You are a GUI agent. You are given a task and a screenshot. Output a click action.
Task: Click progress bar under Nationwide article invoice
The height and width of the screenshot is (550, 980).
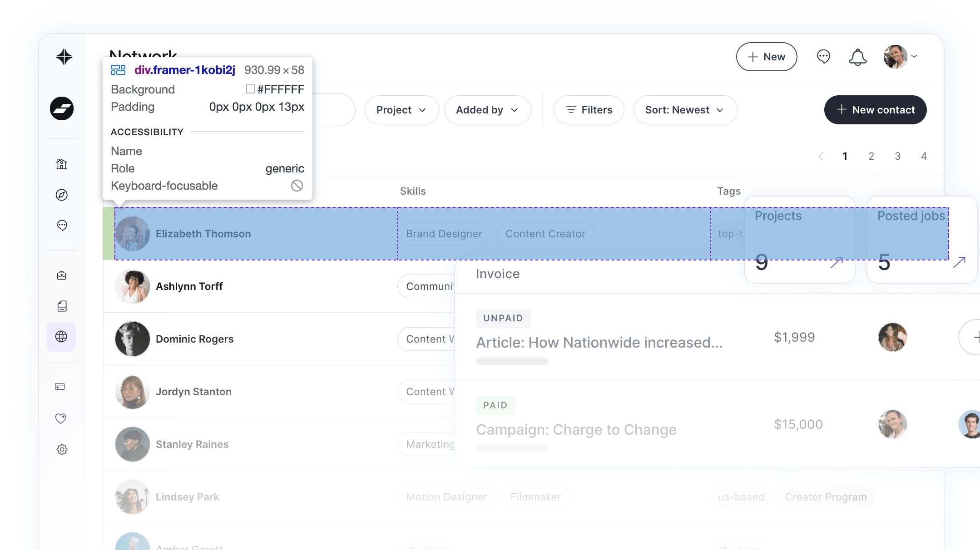coord(512,361)
